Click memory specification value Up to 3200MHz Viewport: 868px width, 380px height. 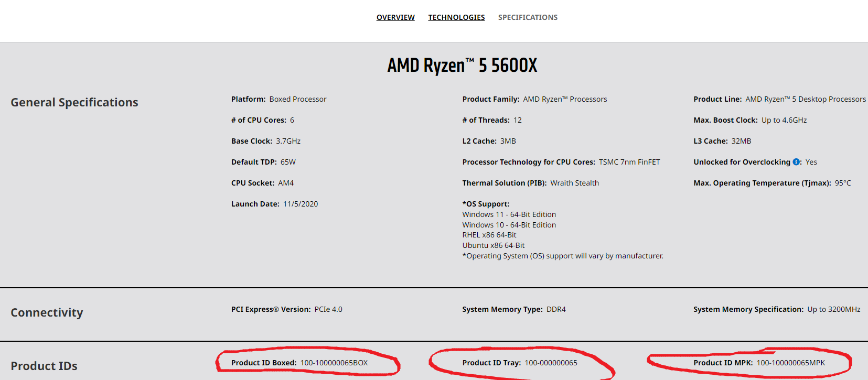tap(834, 309)
